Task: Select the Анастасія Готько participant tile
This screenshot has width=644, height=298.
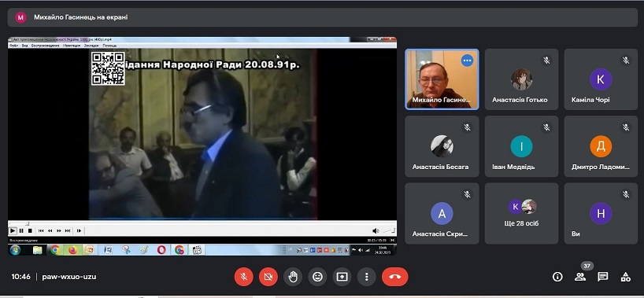Action: pyautogui.click(x=522, y=79)
